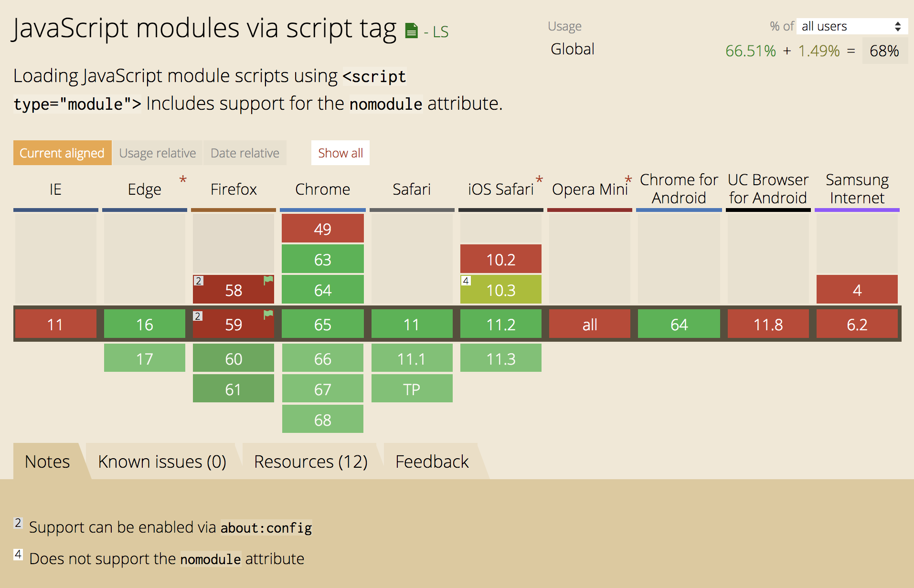Image resolution: width=914 pixels, height=588 pixels.
Task: Open the Notes tab
Action: click(x=47, y=462)
